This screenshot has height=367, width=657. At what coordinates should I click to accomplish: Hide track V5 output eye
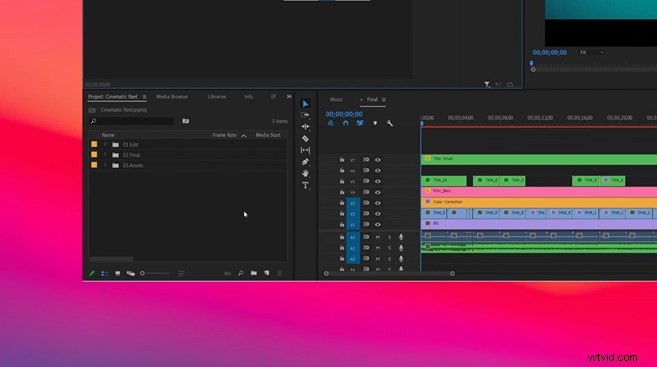(x=378, y=181)
